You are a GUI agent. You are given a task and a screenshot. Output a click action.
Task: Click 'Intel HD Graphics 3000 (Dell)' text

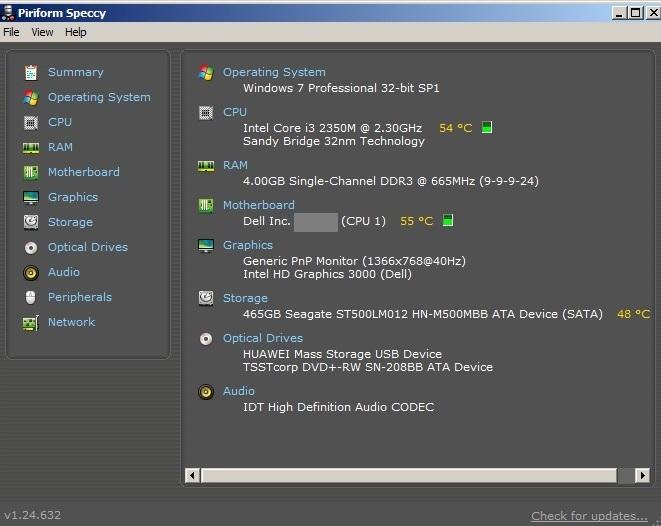[328, 274]
